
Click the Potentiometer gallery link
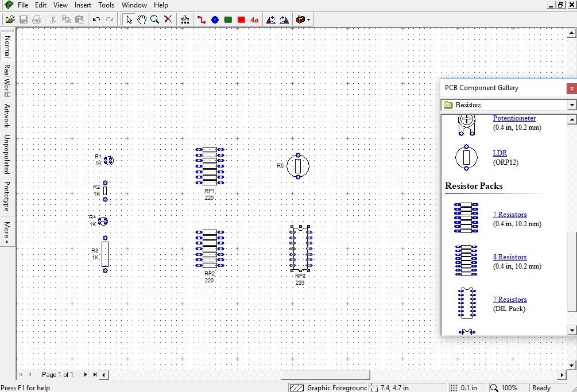point(514,118)
